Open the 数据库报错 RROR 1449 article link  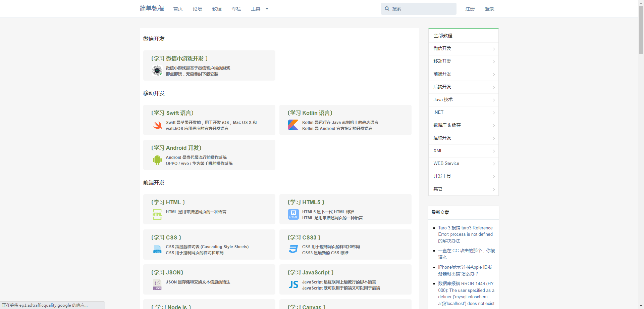466,294
